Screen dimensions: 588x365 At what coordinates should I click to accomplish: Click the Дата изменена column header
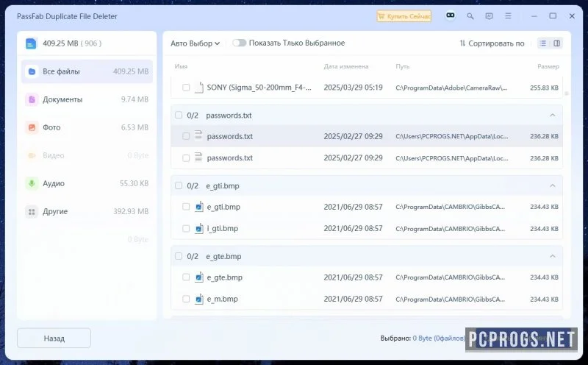click(x=346, y=66)
